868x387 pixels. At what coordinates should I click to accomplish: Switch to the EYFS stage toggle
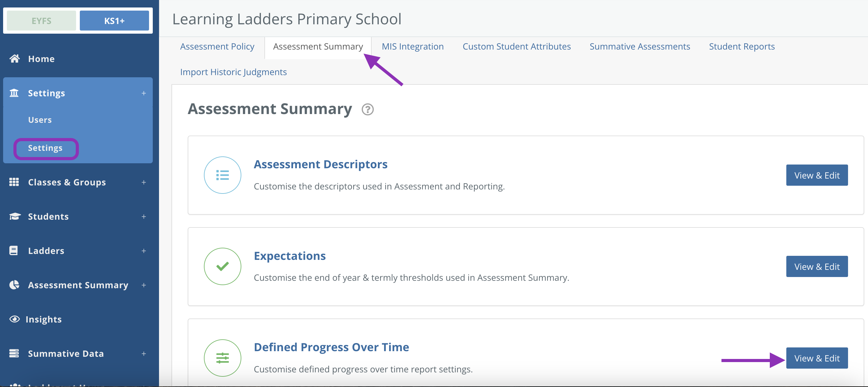coord(41,21)
